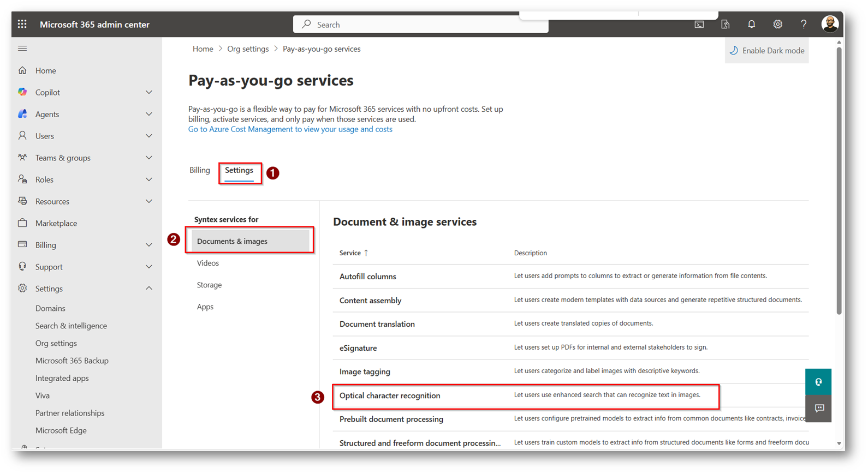Expand the Teams & groups section
This screenshot has width=868, height=474.
click(148, 158)
